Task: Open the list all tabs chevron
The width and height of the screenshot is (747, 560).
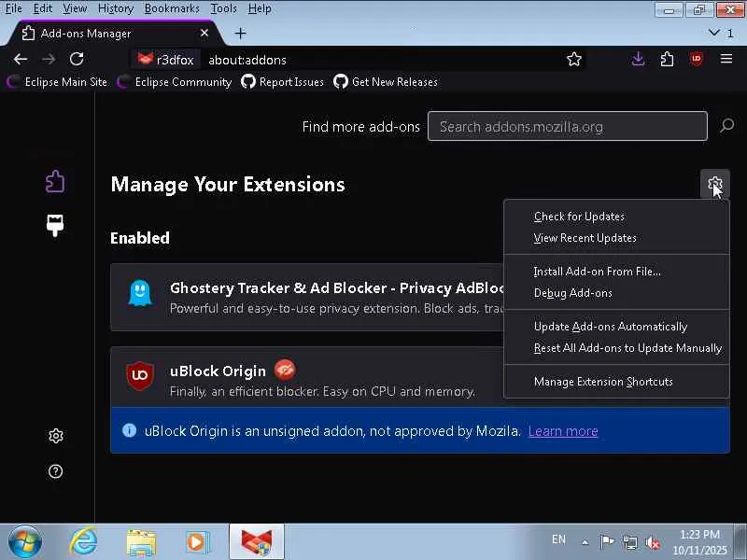Action: [713, 33]
